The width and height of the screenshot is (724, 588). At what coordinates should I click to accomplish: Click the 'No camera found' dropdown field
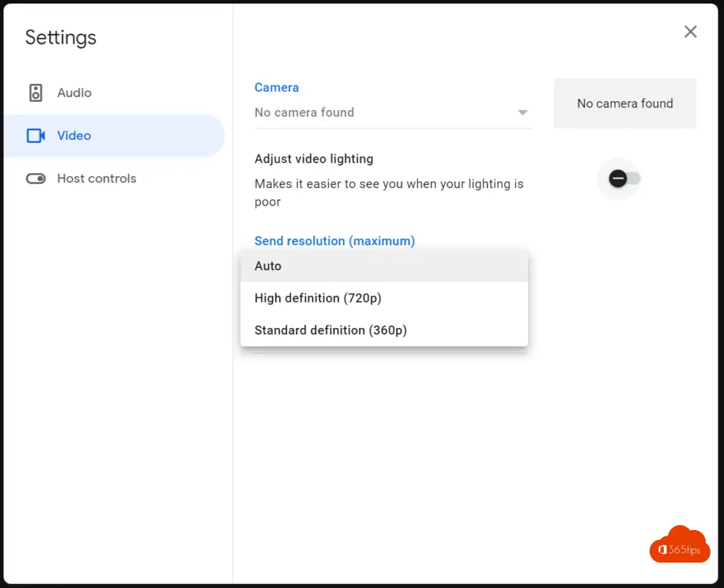382,113
